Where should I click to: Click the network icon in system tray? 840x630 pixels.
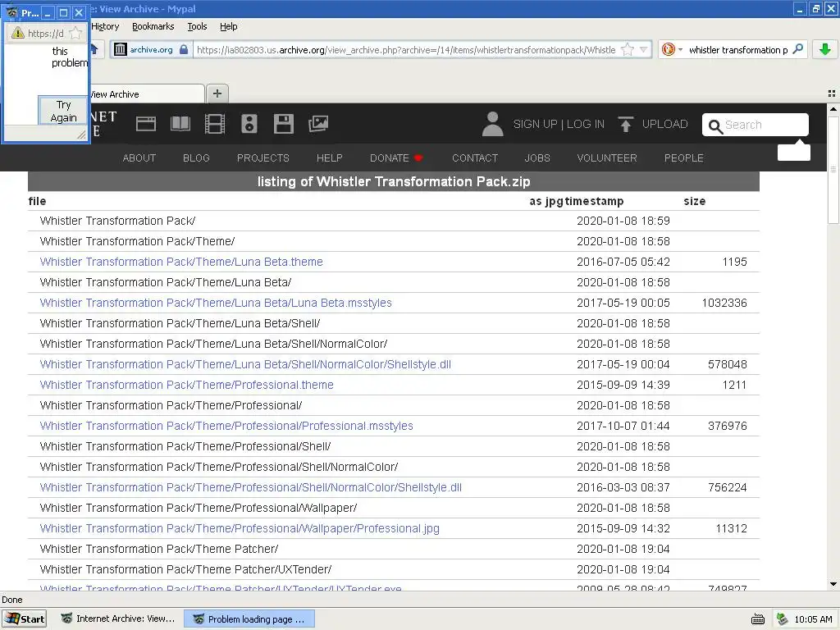tap(782, 619)
